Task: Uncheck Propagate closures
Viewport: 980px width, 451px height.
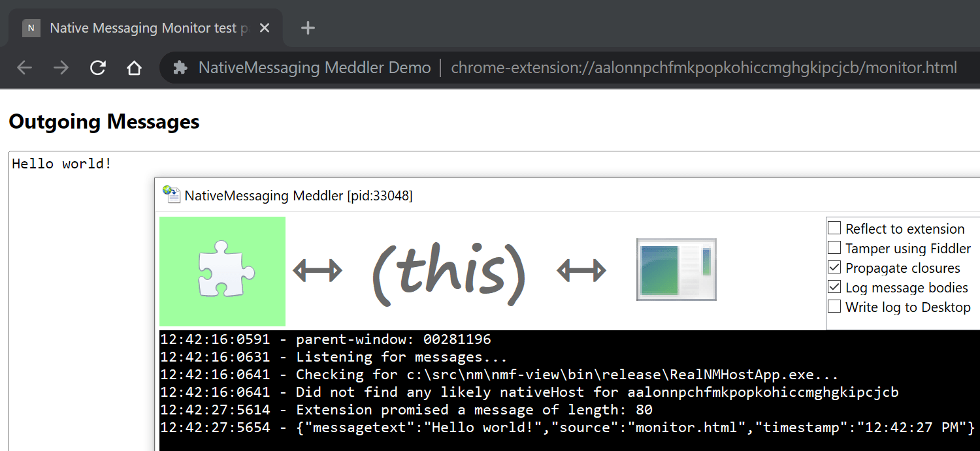Action: coord(834,268)
